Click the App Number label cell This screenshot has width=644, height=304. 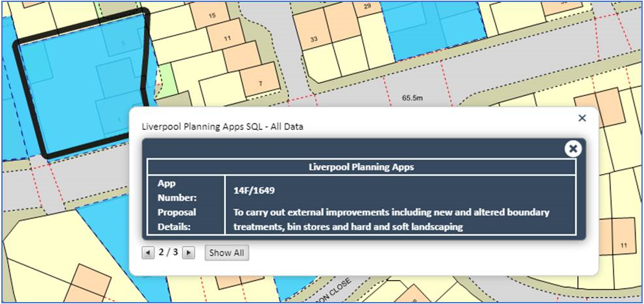[185, 190]
